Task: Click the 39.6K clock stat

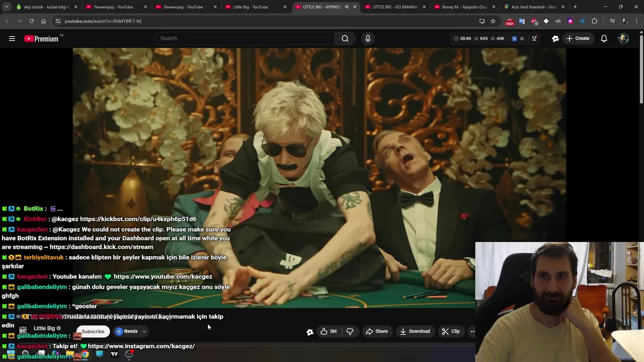Action: tap(462, 38)
